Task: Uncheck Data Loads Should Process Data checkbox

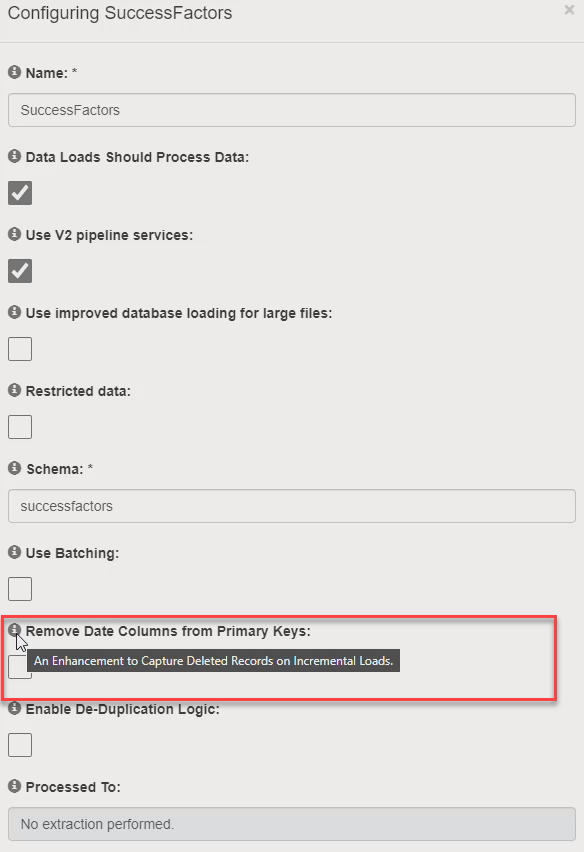Action: tap(20, 193)
